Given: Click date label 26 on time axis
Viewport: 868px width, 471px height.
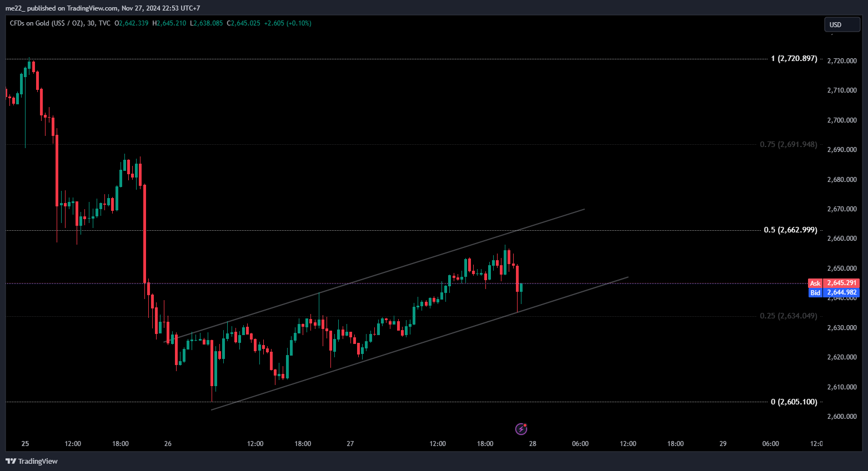Looking at the screenshot, I should [168, 444].
